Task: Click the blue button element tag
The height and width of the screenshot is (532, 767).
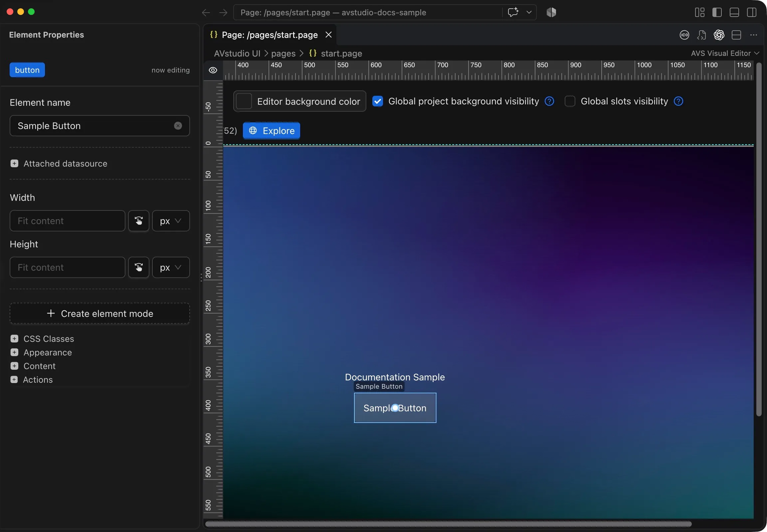Action: (x=27, y=70)
